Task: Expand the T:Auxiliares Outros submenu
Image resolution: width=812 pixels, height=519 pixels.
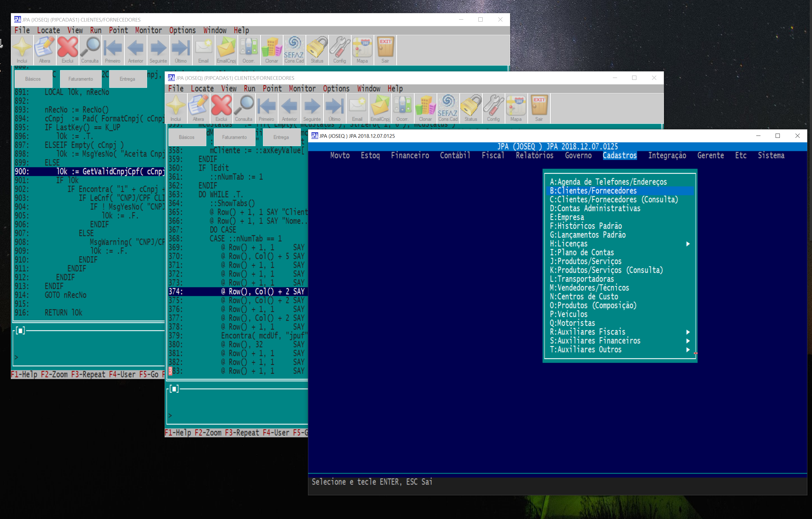Action: click(688, 350)
